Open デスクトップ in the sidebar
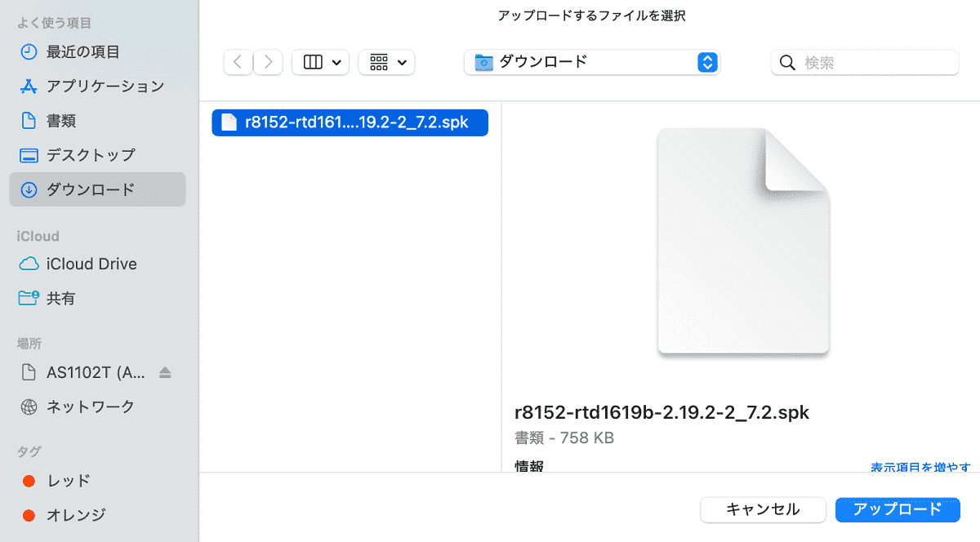 point(98,154)
